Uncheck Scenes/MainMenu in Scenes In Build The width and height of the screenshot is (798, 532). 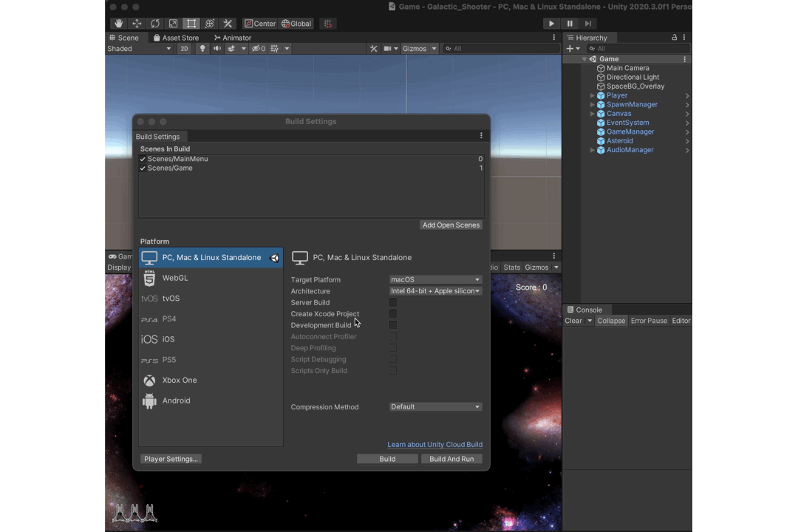click(x=143, y=159)
